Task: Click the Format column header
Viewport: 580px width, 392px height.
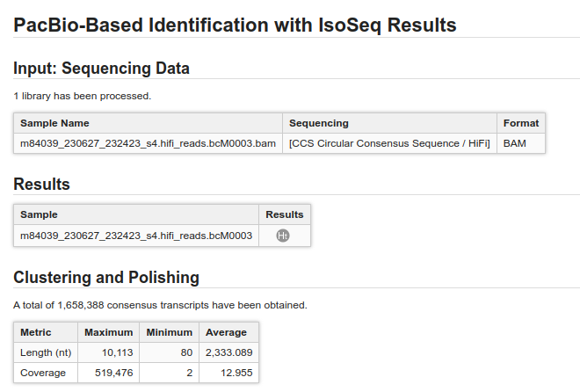Action: point(521,123)
